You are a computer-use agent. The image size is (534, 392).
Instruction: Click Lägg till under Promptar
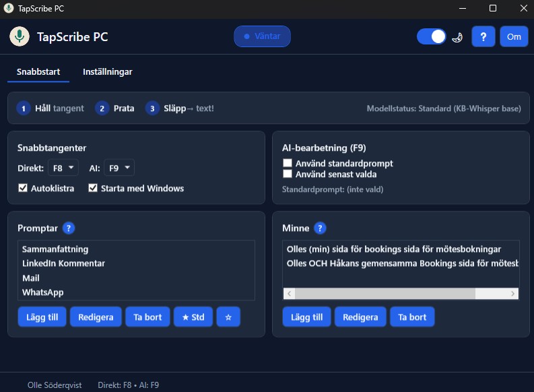pyautogui.click(x=42, y=317)
